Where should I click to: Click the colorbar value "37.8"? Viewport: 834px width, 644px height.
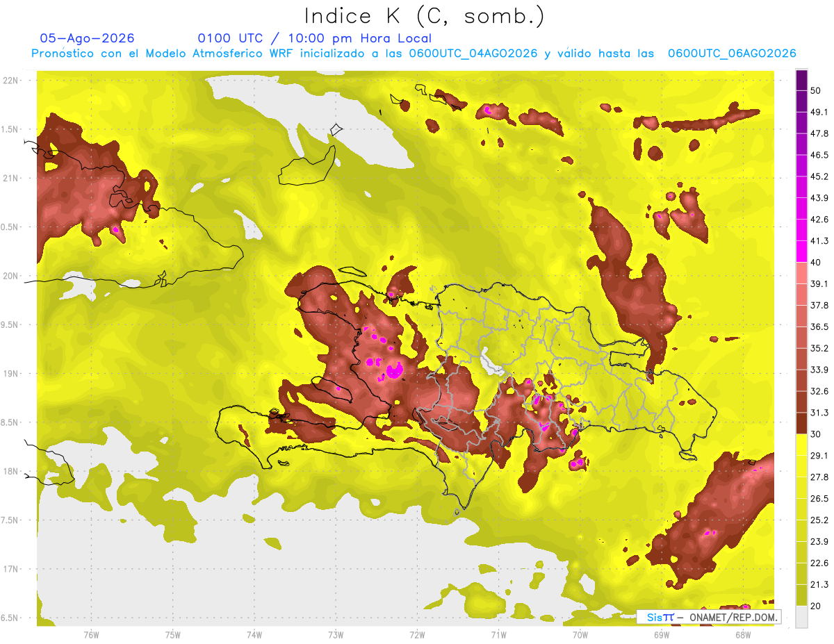(x=820, y=306)
